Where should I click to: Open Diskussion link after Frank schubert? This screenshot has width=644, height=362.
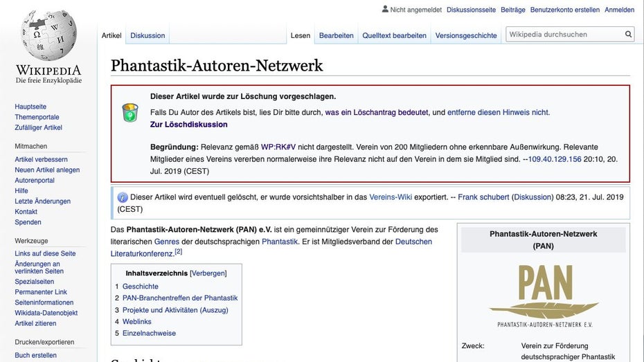tap(533, 197)
